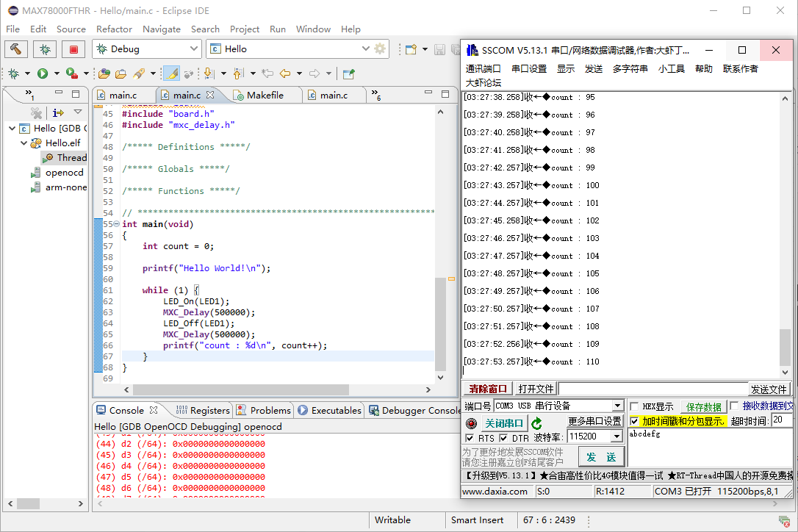The height and width of the screenshot is (532, 798).
Task: Click the Open Type folder icon with colored ball
Action: (104, 73)
